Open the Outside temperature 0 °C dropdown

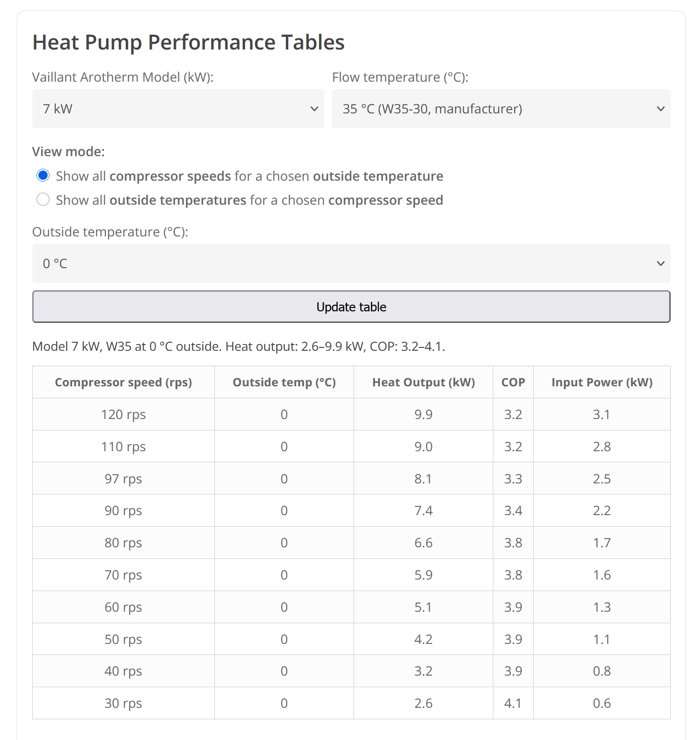click(x=351, y=263)
